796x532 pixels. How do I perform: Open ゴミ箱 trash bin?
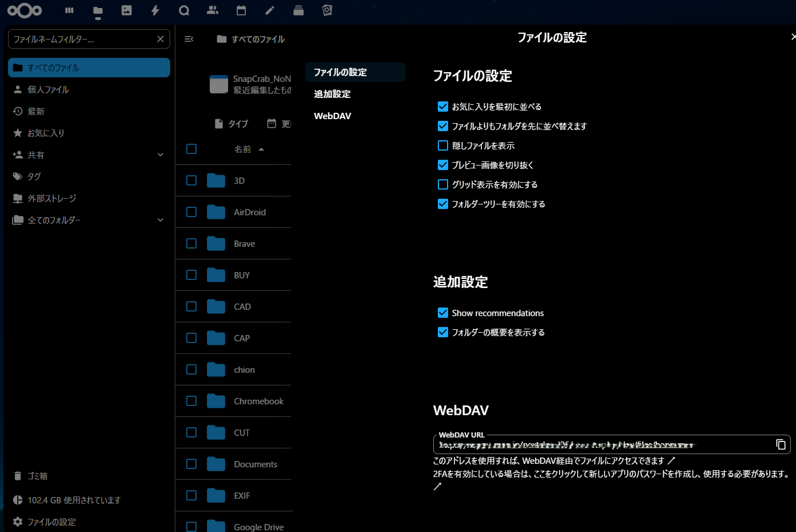pos(89,476)
